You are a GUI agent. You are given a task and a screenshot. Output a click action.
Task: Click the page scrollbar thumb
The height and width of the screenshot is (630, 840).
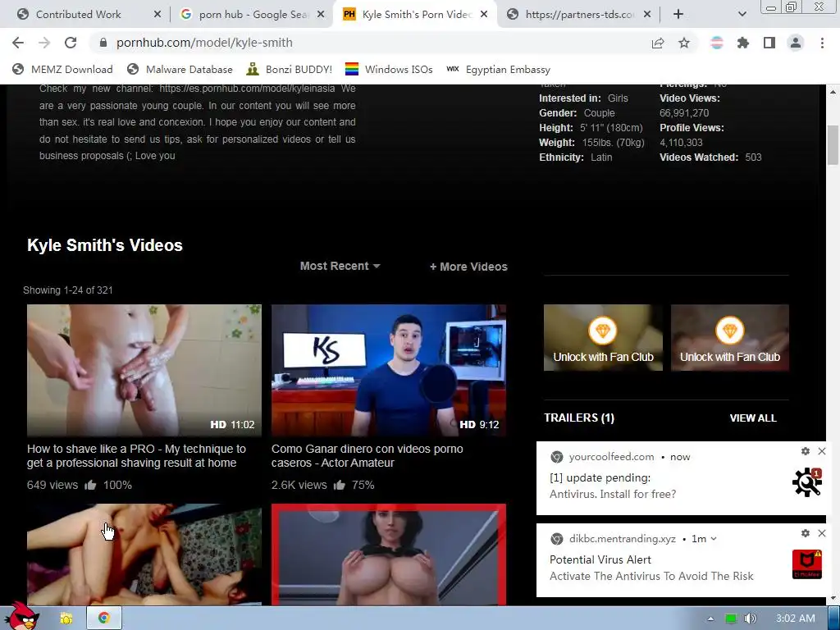pyautogui.click(x=833, y=145)
